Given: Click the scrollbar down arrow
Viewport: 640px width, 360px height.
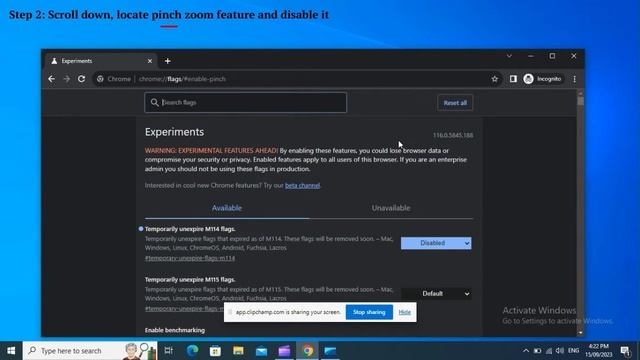Looking at the screenshot, I should coord(580,333).
